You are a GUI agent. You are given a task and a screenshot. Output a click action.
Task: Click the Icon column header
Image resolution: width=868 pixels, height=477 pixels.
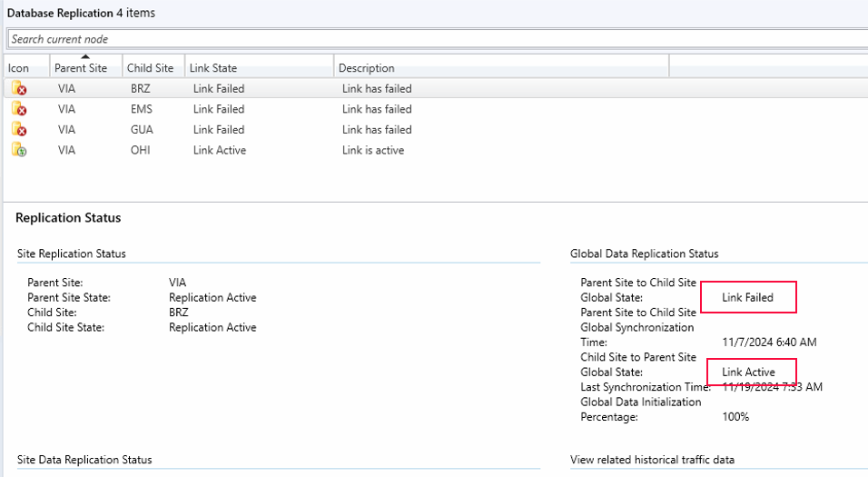(x=19, y=68)
